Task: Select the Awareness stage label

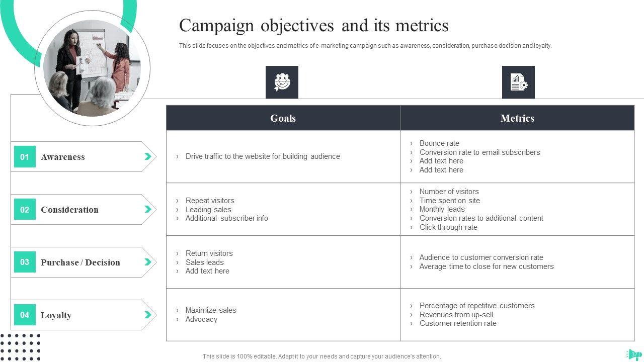Action: pyautogui.click(x=63, y=157)
